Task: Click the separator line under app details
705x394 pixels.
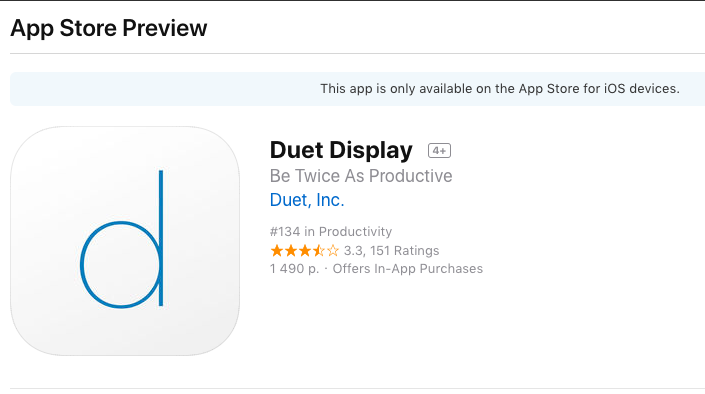Action: (357, 389)
